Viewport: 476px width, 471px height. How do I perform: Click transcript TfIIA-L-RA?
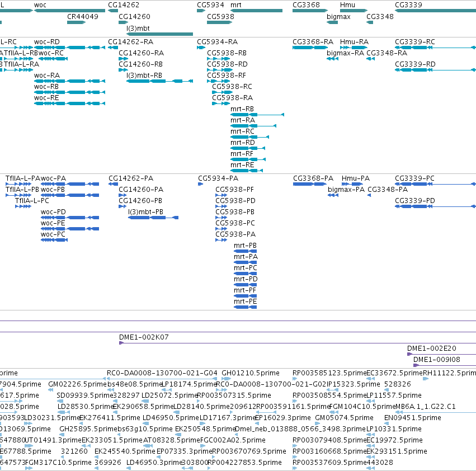click(x=21, y=64)
